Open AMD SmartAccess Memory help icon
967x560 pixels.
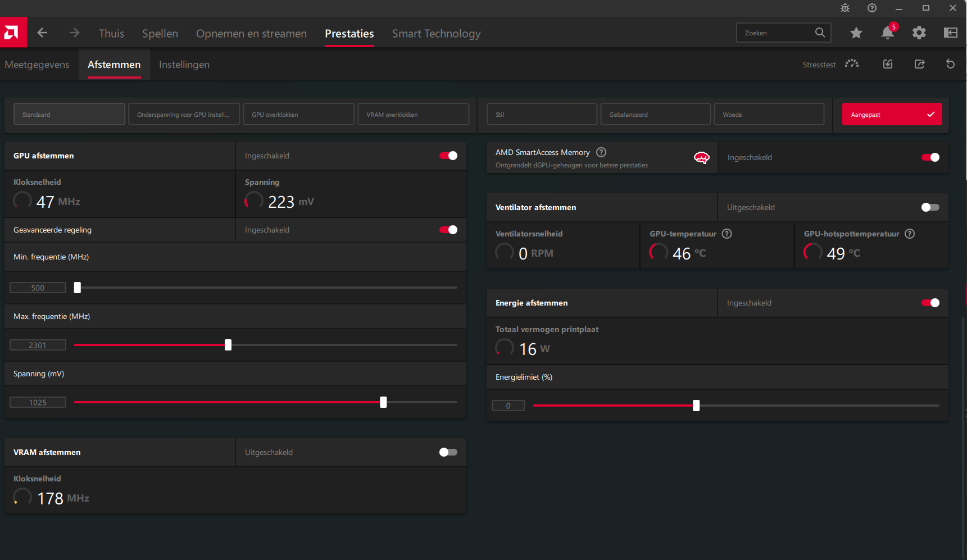coord(601,152)
